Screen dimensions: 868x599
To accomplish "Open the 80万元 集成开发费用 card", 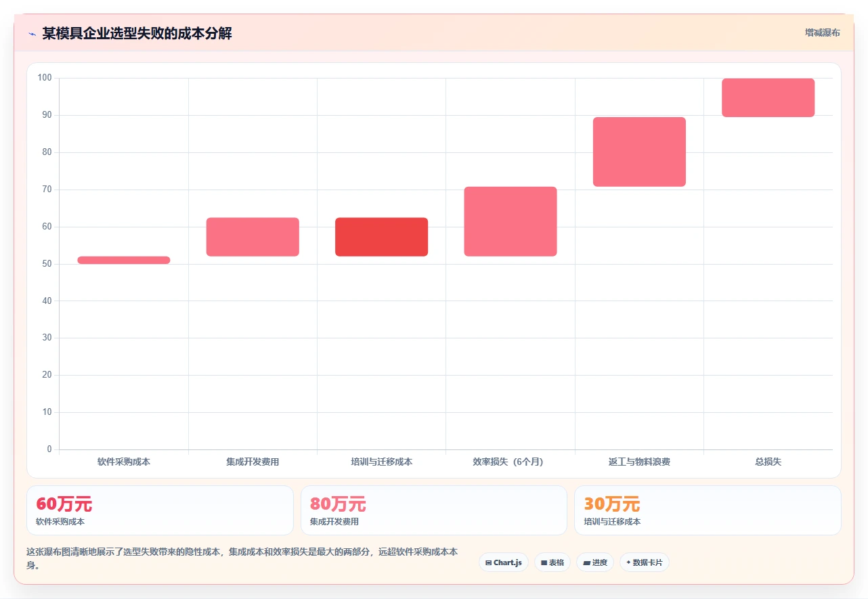I will pos(434,510).
